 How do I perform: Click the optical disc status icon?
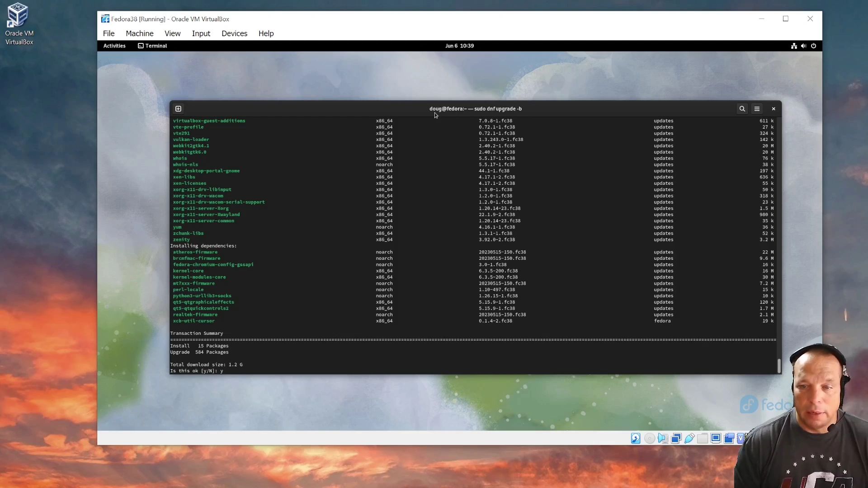pyautogui.click(x=649, y=438)
